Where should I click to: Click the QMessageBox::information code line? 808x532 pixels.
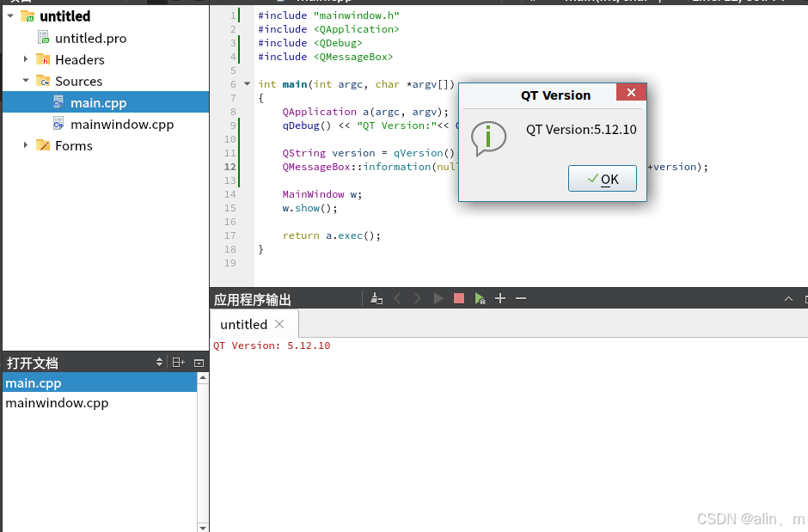370,167
